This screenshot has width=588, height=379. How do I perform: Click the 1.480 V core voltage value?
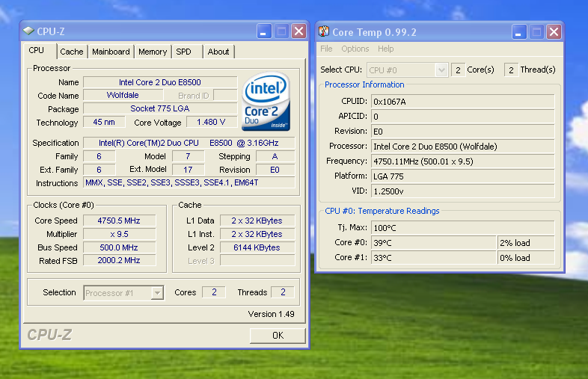point(212,122)
